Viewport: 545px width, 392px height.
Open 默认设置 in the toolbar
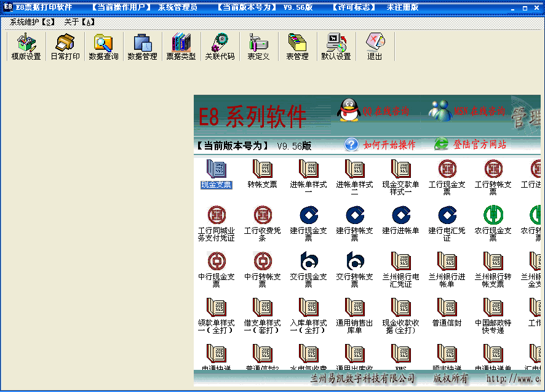point(336,47)
